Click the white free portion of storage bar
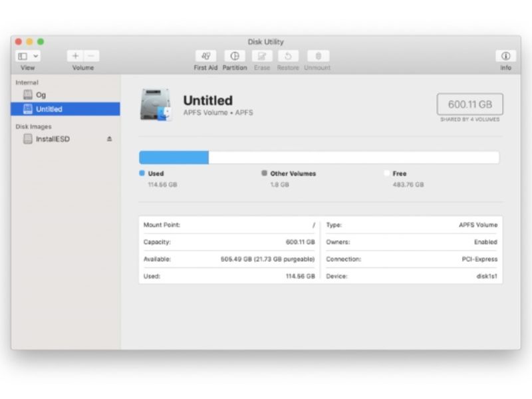 click(x=354, y=158)
